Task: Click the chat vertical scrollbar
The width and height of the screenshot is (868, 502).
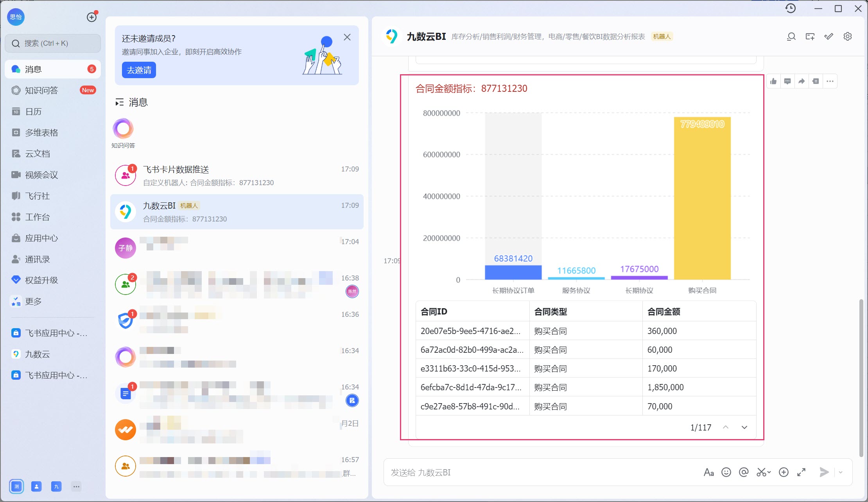Action: pos(861,378)
